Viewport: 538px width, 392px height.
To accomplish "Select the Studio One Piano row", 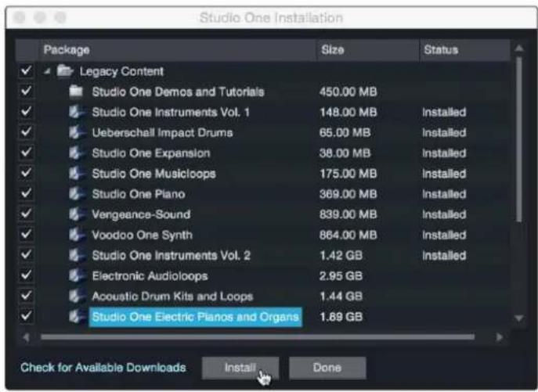I will click(x=264, y=194).
